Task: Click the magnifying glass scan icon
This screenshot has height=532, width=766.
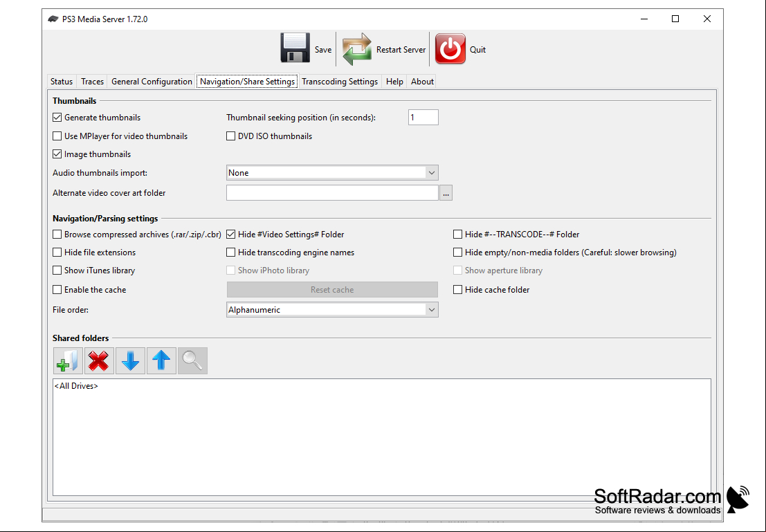Action: coord(192,360)
